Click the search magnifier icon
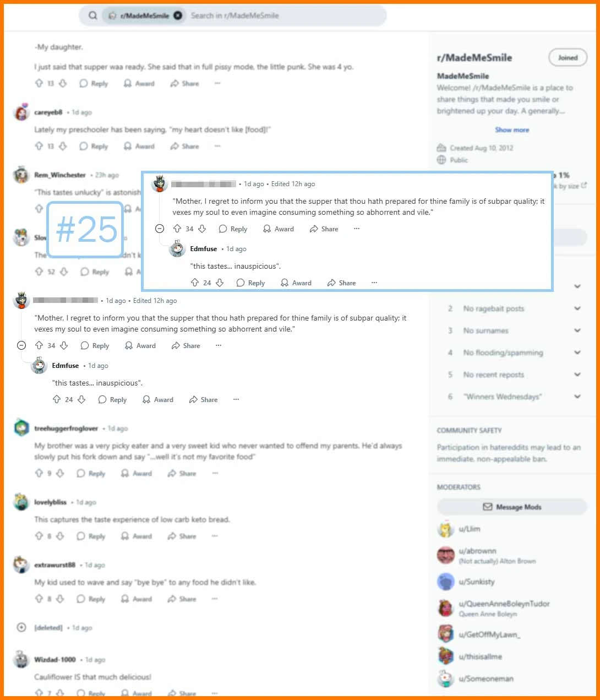Screen dimensions: 600x700 click(x=93, y=15)
